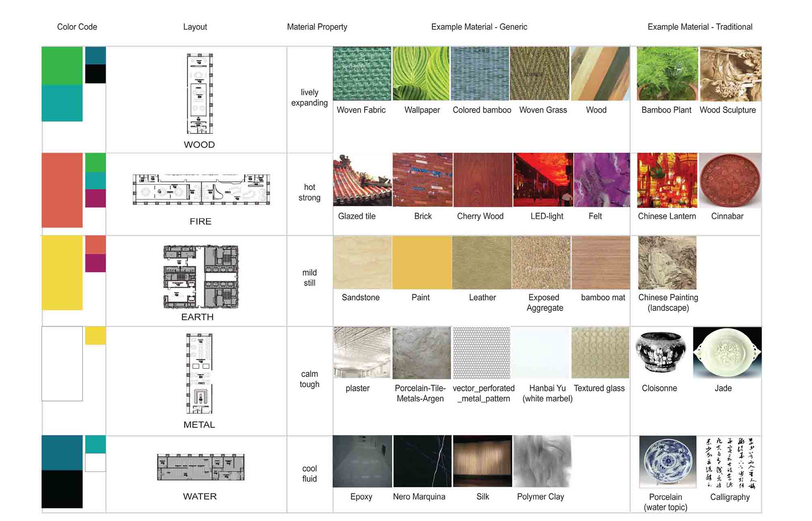Select the LED-light material image

(x=543, y=180)
